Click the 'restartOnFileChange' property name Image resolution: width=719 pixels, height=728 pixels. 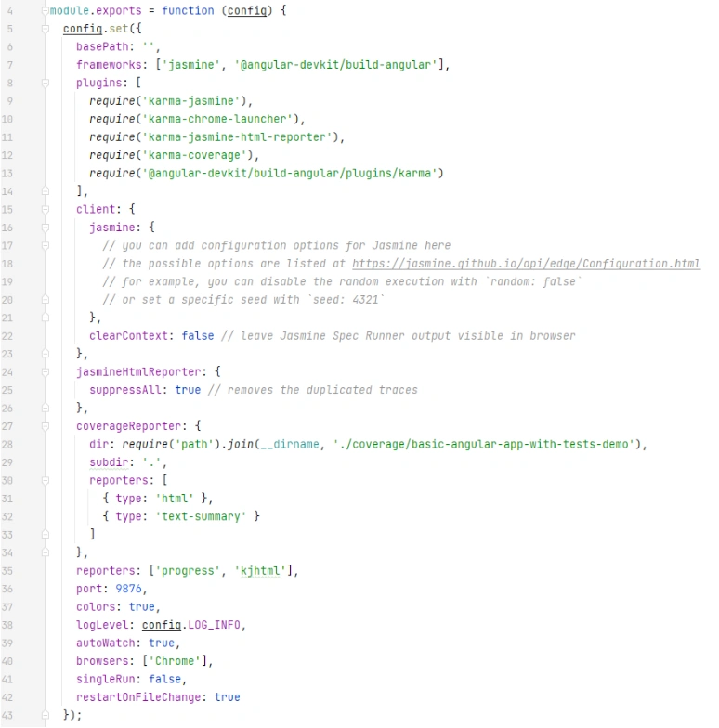point(138,697)
